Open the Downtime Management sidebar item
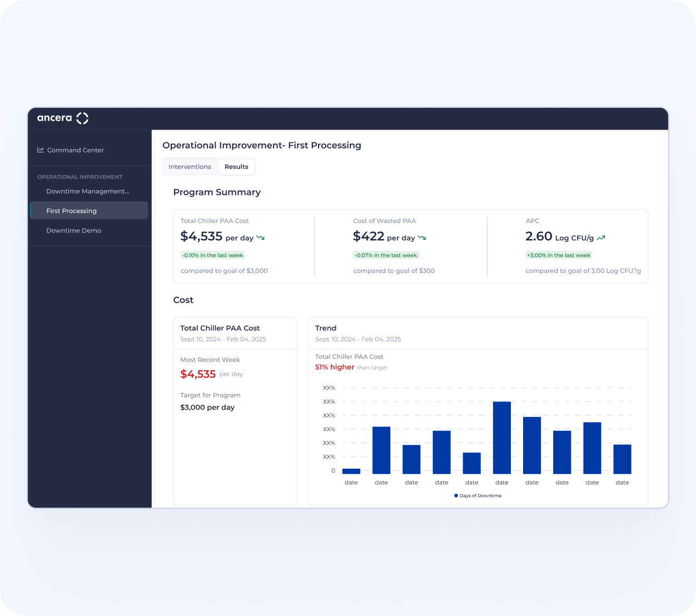Viewport: 696px width, 616px height. [89, 191]
